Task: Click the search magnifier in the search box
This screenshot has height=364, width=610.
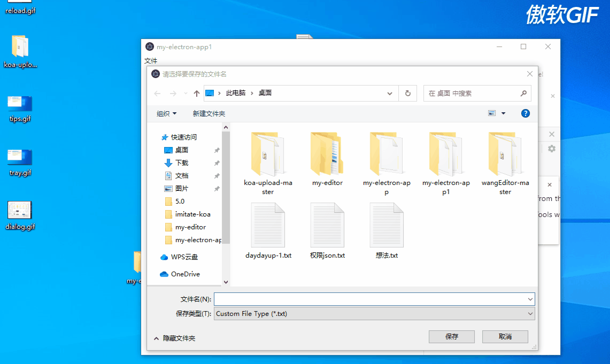Action: pyautogui.click(x=523, y=93)
